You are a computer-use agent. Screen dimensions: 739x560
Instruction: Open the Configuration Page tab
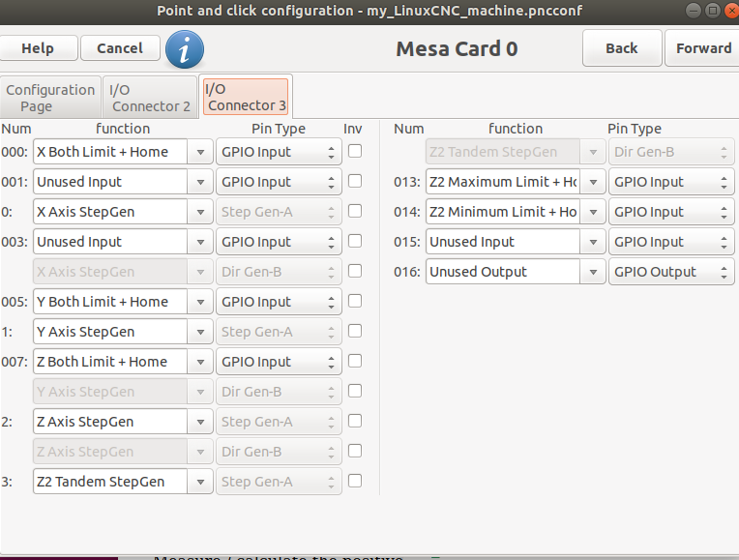tap(50, 98)
